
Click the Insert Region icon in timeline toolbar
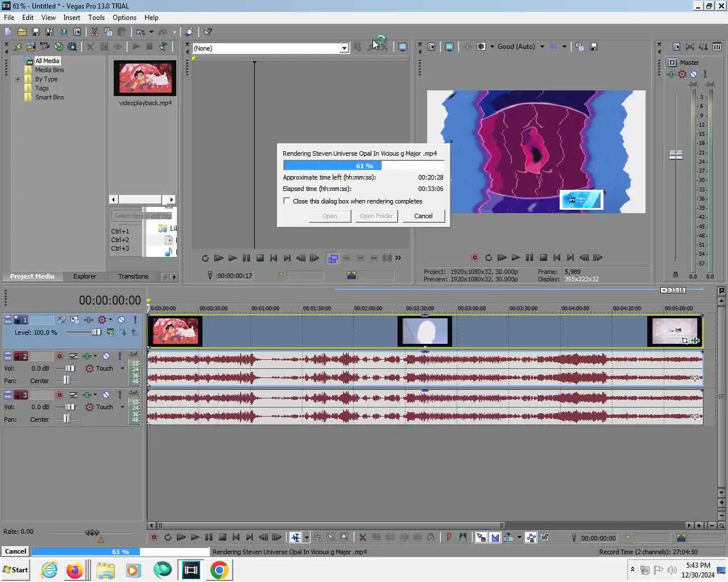[462, 537]
